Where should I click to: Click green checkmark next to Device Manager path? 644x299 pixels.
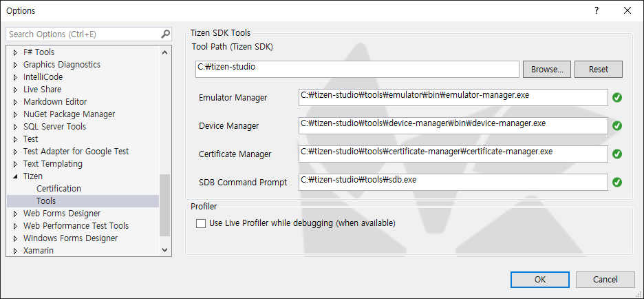click(617, 125)
